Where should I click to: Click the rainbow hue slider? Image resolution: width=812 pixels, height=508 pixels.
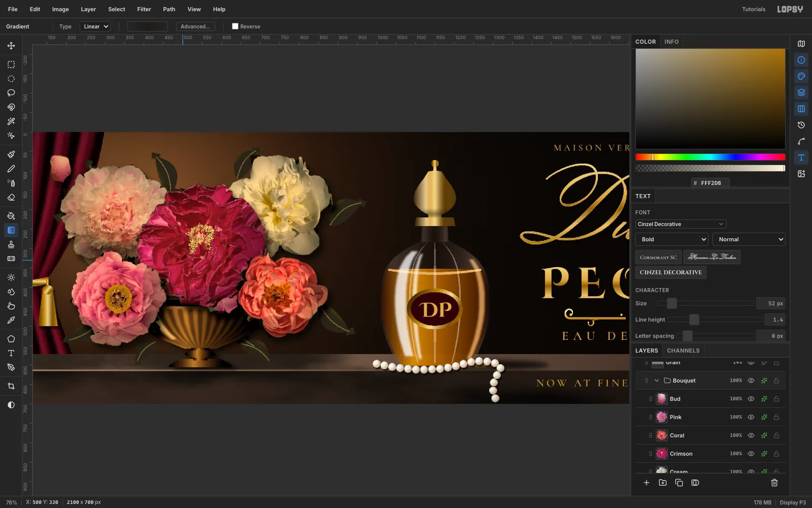point(710,157)
